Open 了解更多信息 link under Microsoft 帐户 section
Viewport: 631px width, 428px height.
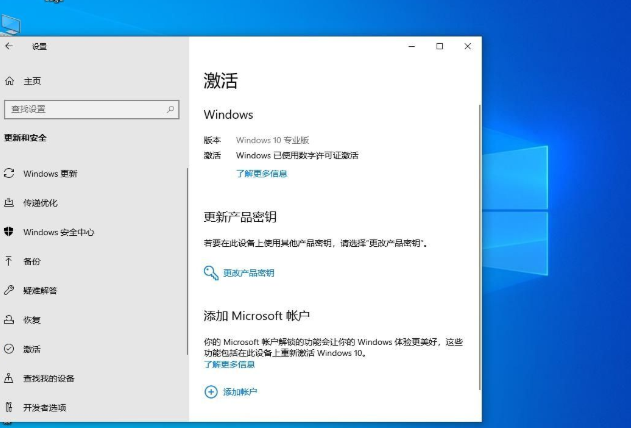tap(229, 364)
